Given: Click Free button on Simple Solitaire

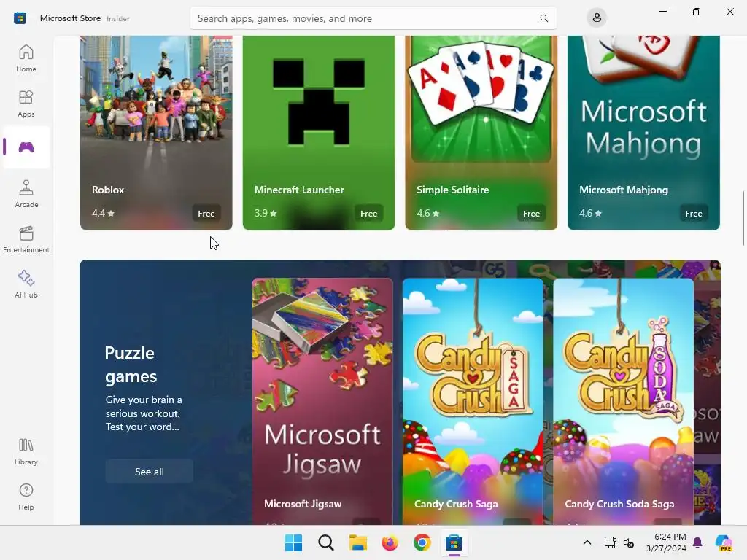Looking at the screenshot, I should (531, 214).
